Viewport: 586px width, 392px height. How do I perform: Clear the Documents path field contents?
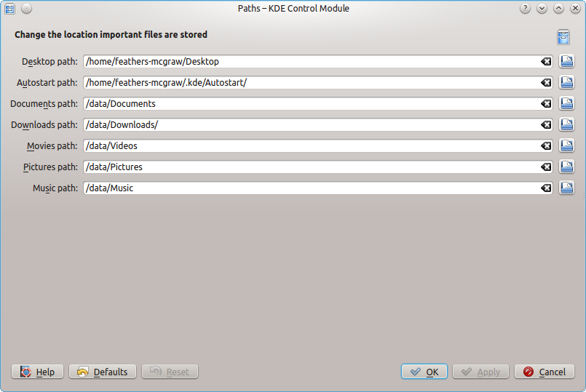click(546, 104)
